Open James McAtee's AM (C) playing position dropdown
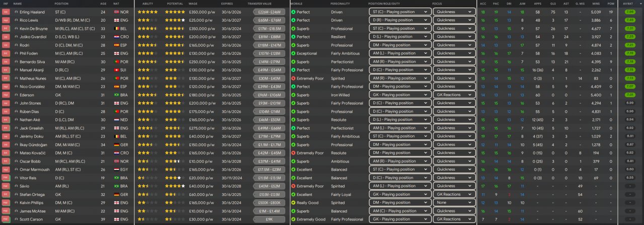This screenshot has width=644, height=225. 399,211
